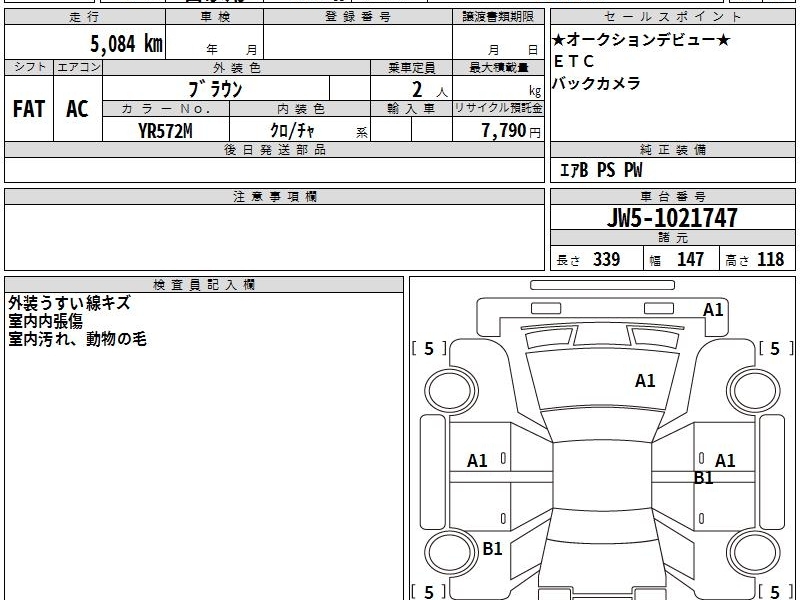Click the ブラウン exterior color value

point(215,89)
